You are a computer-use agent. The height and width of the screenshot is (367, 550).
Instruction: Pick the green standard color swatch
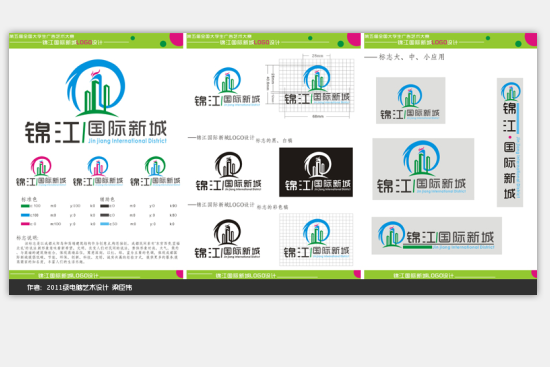point(25,206)
